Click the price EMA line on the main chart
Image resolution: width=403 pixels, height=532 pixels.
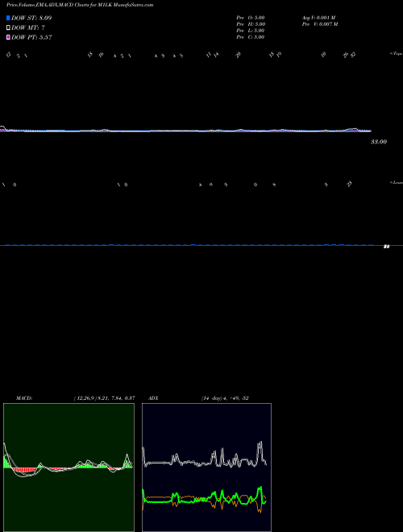point(185,131)
